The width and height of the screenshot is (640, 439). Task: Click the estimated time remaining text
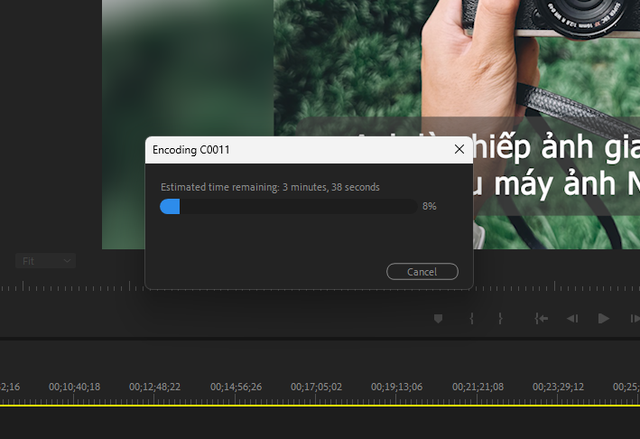270,187
